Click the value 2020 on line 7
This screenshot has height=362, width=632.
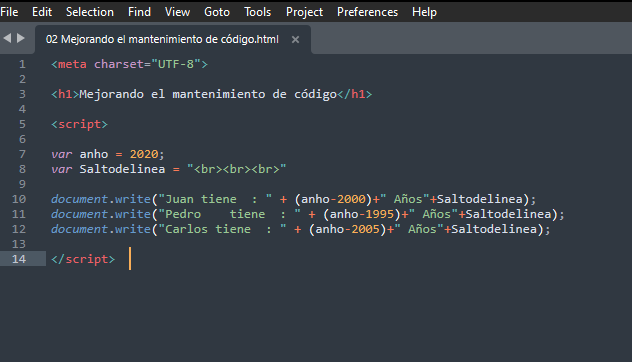144,154
